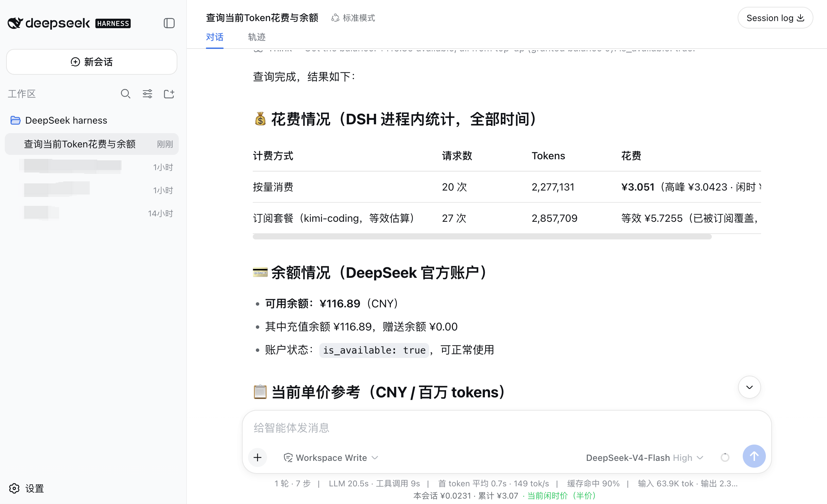827x504 pixels.
Task: Click the 花费 column header
Action: pyautogui.click(x=631, y=156)
